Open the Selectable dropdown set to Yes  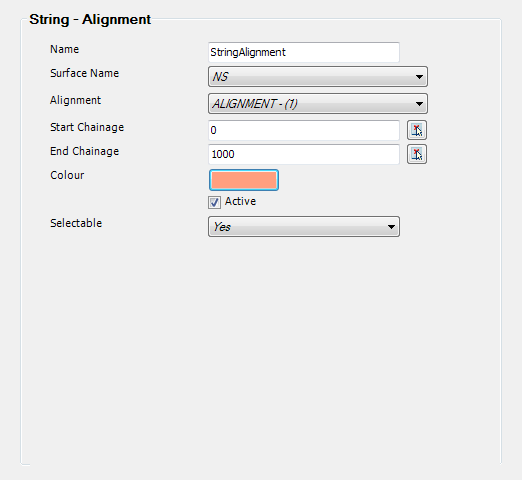coord(304,227)
